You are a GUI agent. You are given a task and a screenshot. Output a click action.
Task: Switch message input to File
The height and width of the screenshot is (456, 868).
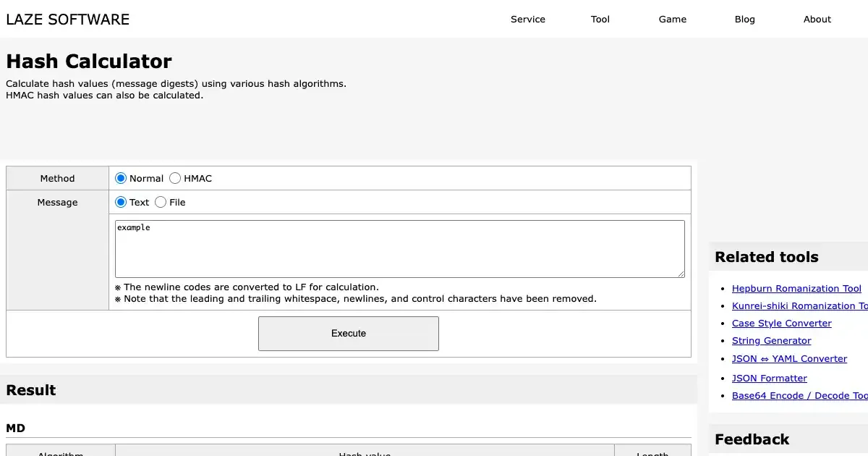(161, 202)
